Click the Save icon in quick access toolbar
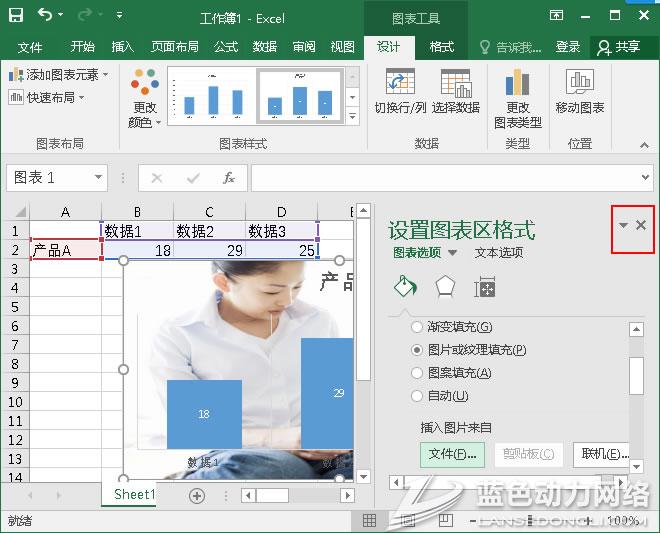 16,16
